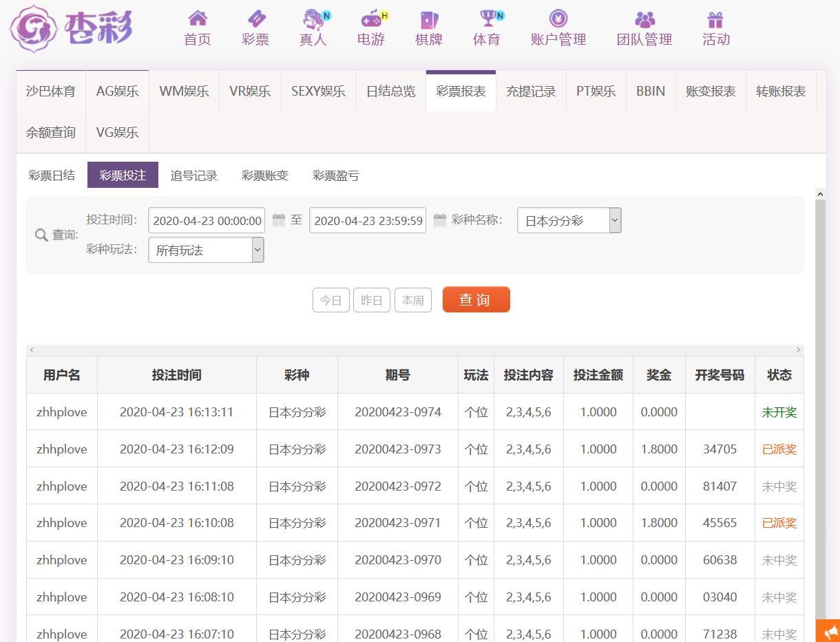This screenshot has width=840, height=642.
Task: Click the table's horizontal scroll right arrow
Action: pyautogui.click(x=798, y=350)
